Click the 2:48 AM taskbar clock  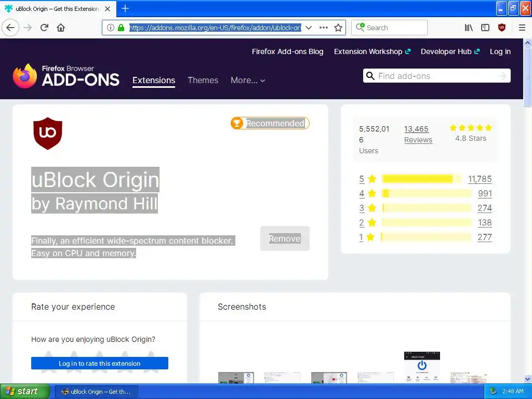(x=513, y=392)
